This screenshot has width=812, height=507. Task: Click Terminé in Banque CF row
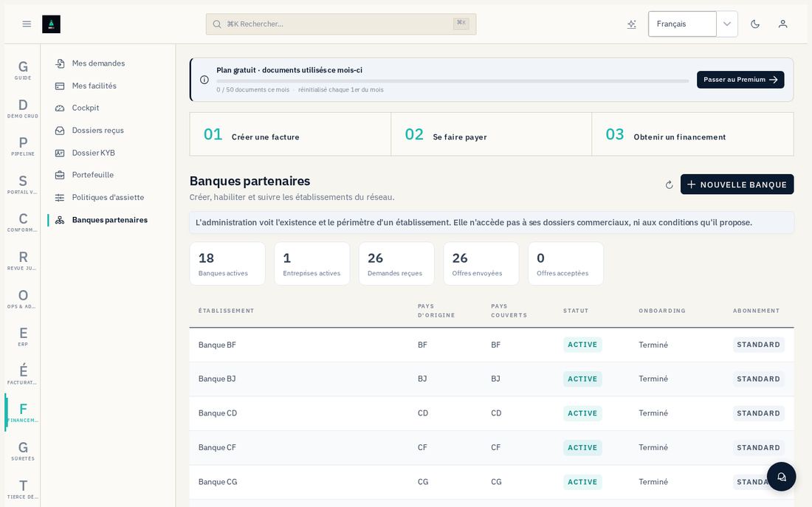coord(653,447)
